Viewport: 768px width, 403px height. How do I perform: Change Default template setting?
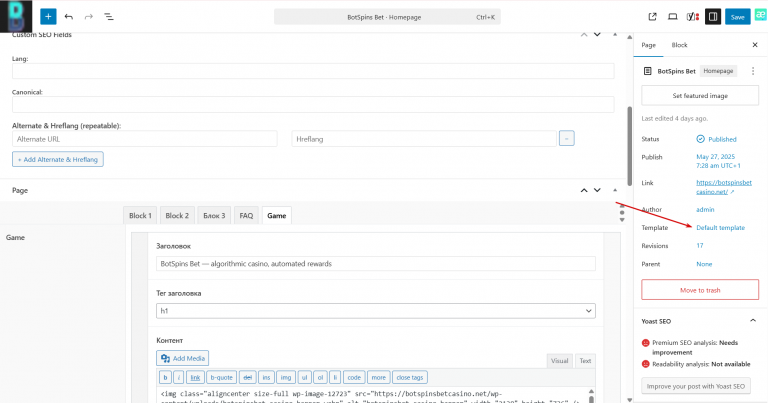(720, 228)
